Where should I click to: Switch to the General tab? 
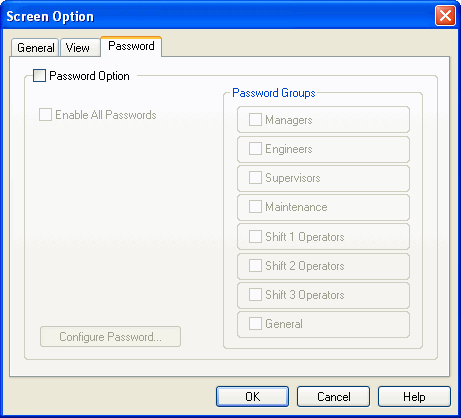35,48
